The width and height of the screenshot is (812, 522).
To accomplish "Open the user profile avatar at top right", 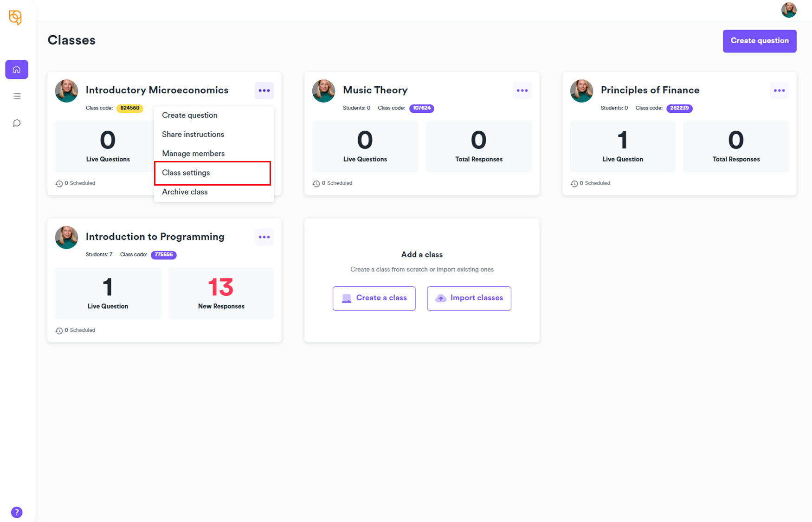I will [x=788, y=10].
